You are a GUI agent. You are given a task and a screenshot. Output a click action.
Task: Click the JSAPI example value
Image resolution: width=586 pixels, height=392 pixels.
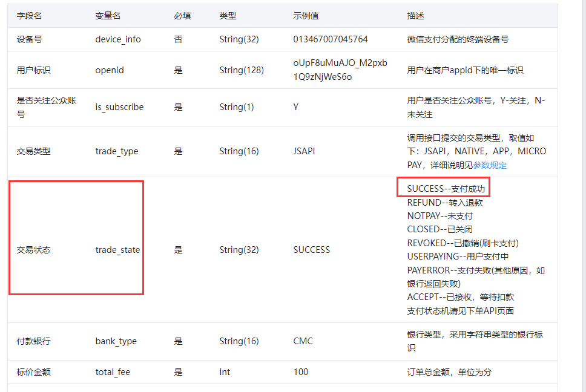point(304,151)
